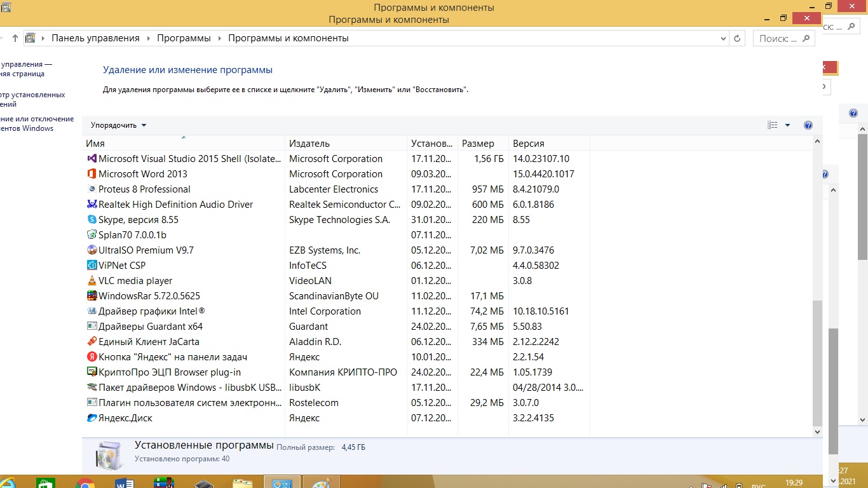This screenshot has height=488, width=868.
Task: Click the Компания КРИПТО-ПРО publisher cell
Action: click(x=343, y=372)
